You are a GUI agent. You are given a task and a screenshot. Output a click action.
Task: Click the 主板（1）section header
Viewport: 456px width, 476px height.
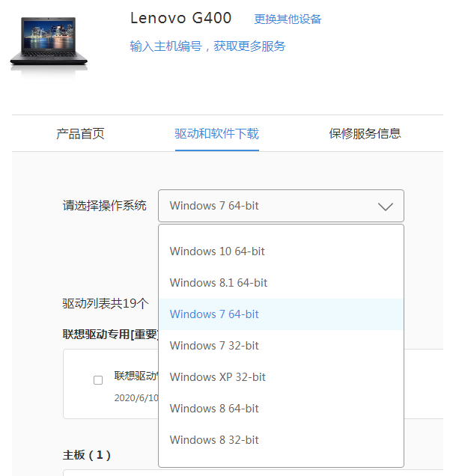click(86, 455)
